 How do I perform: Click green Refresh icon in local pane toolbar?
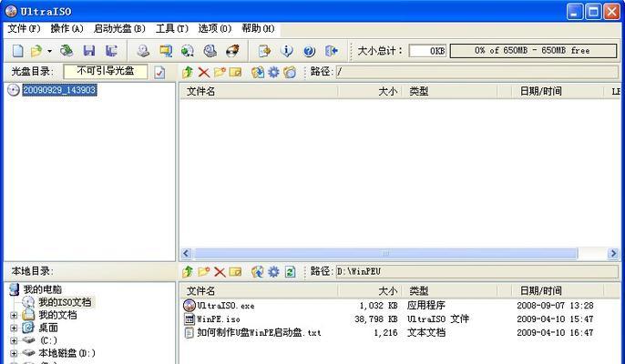point(290,272)
